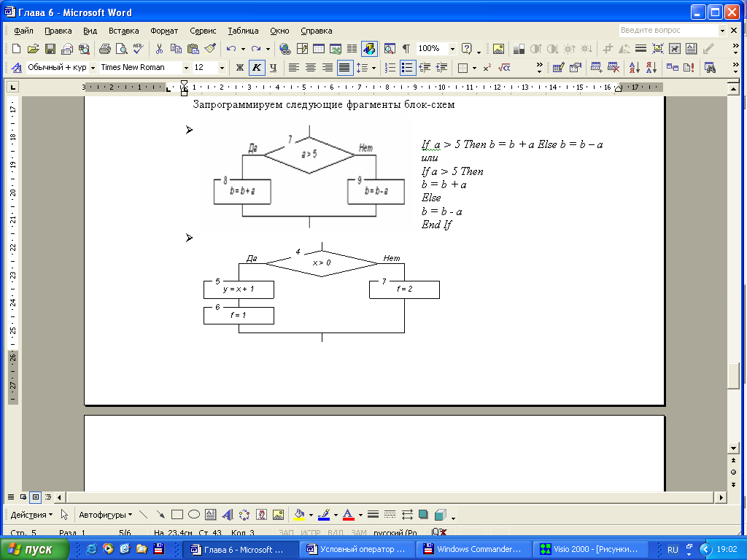The image size is (747, 560).
Task: Open the equation editor √α icon
Action: pos(503,68)
